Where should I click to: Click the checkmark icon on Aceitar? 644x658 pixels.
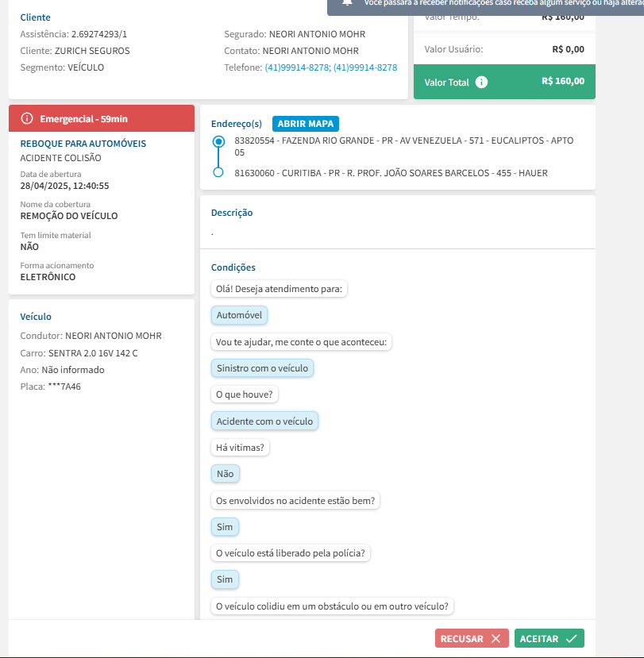pyautogui.click(x=571, y=638)
